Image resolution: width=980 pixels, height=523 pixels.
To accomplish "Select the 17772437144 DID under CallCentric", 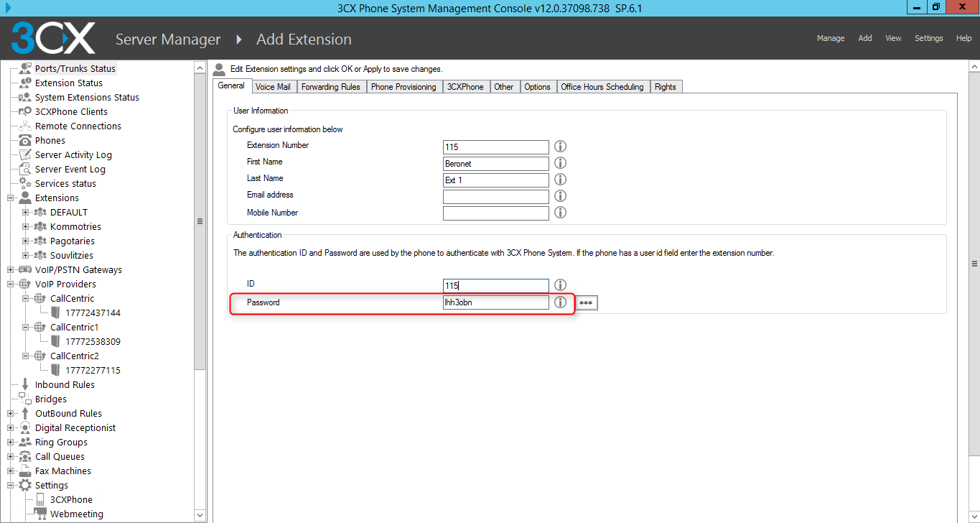I will [x=93, y=313].
